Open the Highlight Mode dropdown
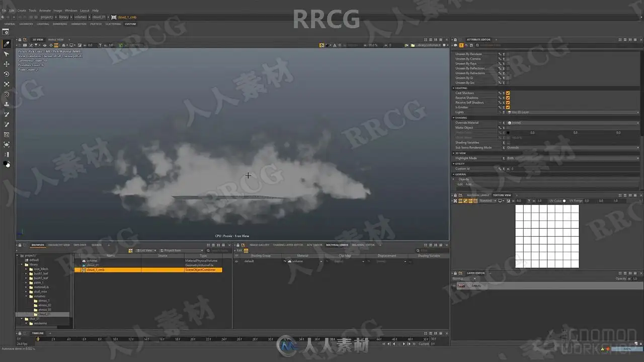Image resolution: width=644 pixels, height=362 pixels. click(573, 158)
